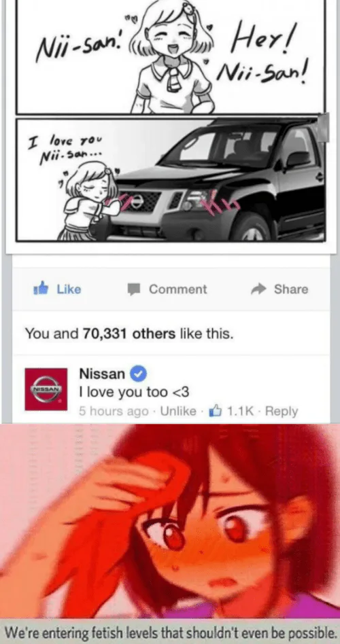The width and height of the screenshot is (340, 644).
Task: Click the red anime reaction image
Action: 170,522
